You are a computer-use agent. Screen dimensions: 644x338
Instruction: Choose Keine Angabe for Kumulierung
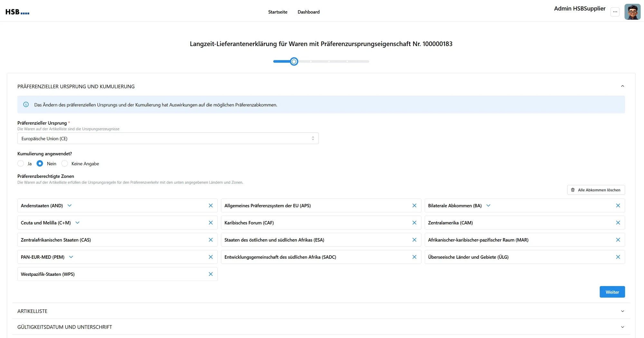click(x=64, y=163)
